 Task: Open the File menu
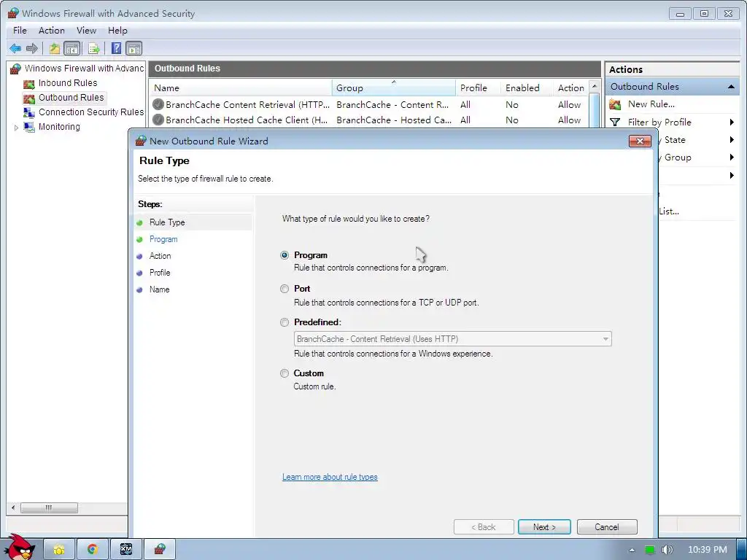(x=20, y=31)
